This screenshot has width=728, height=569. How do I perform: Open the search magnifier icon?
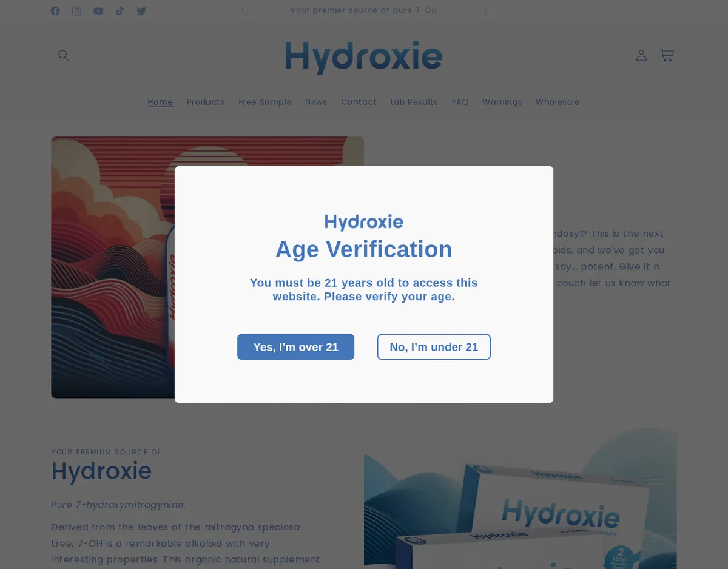pyautogui.click(x=64, y=55)
